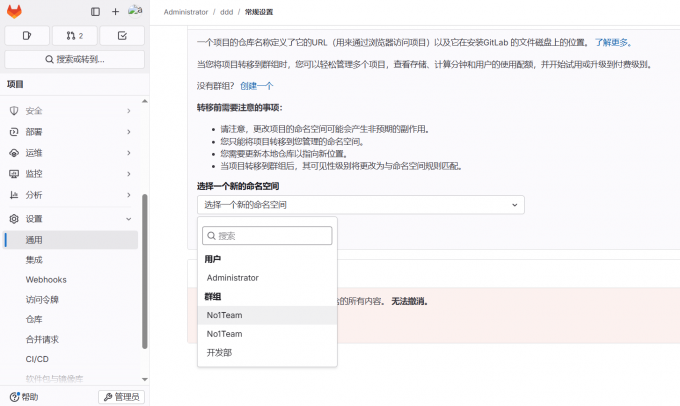Image resolution: width=680 pixels, height=406 pixels.
Task: Open the GitLab logo home link
Action: [x=14, y=12]
